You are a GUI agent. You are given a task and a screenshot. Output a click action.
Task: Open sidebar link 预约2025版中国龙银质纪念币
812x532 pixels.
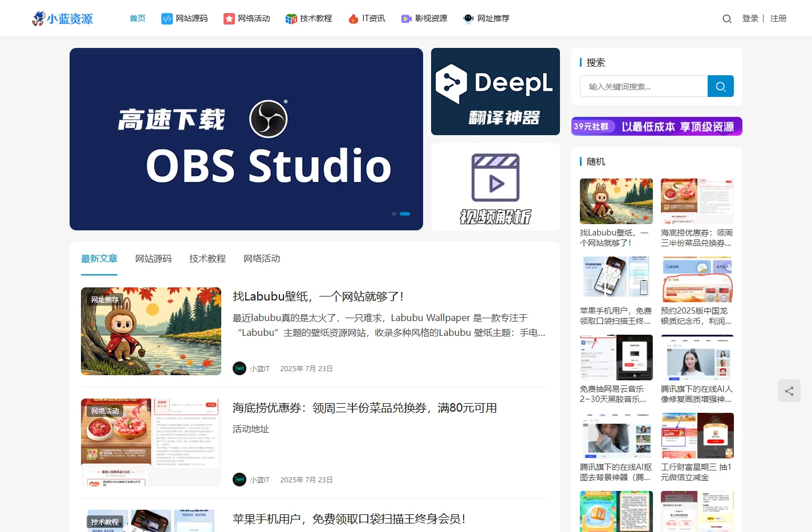697,316
